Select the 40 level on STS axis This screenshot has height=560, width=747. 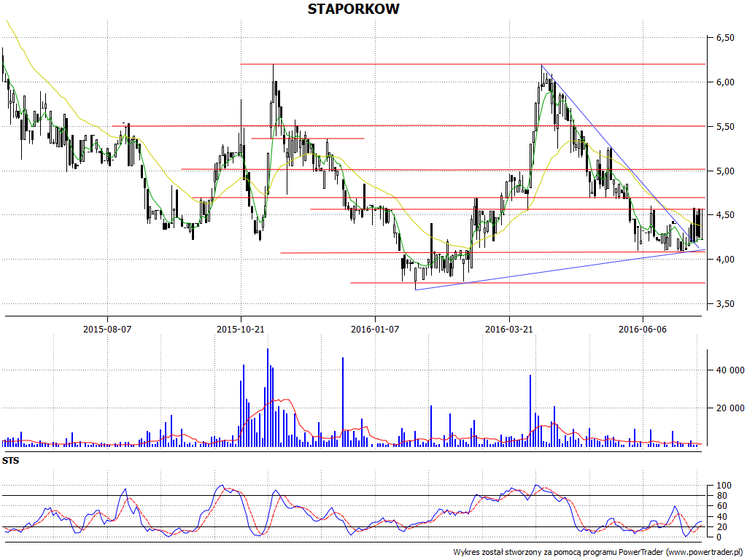coord(721,517)
